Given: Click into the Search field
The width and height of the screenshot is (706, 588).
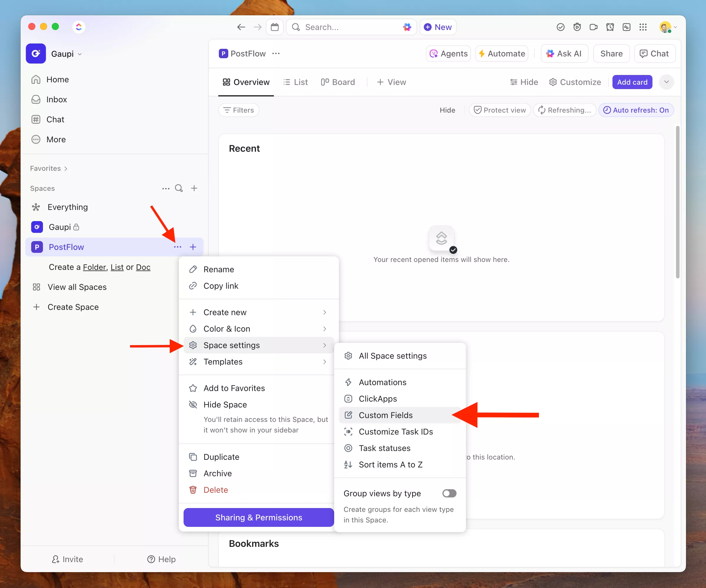Looking at the screenshot, I should tap(351, 27).
